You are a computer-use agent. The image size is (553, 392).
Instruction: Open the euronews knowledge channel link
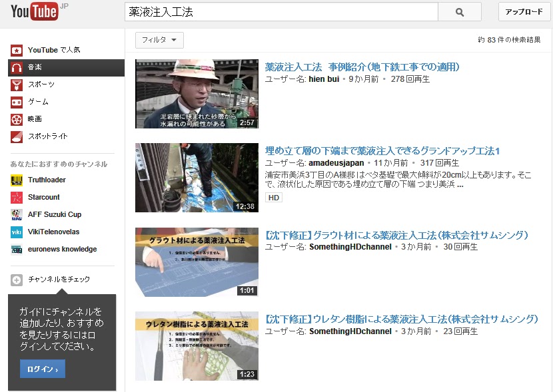coord(63,249)
